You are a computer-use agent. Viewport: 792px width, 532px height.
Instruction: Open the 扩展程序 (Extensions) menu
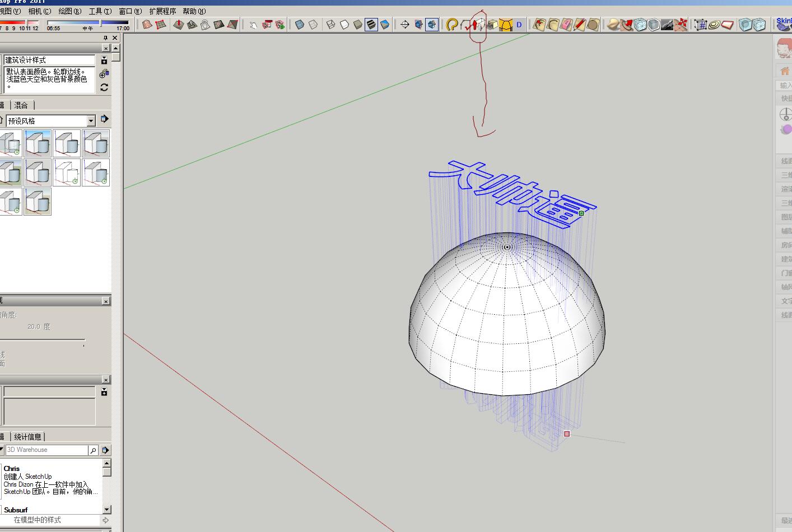point(162,11)
